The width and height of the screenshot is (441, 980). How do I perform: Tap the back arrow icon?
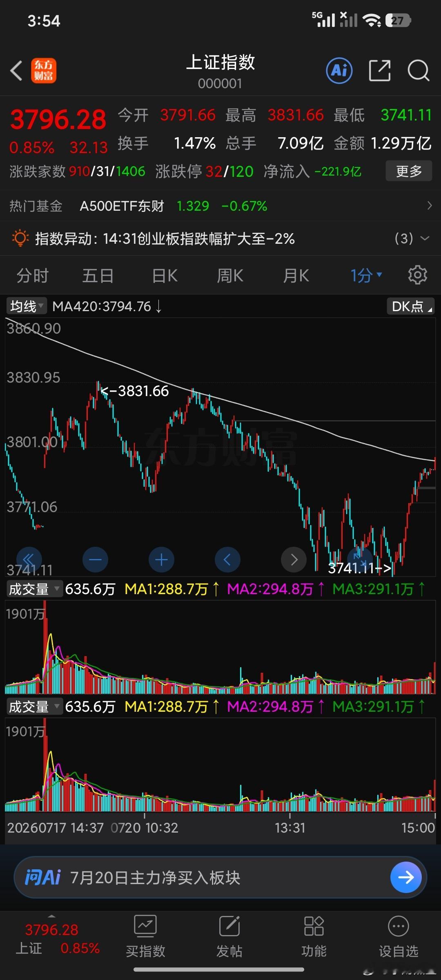[16, 71]
